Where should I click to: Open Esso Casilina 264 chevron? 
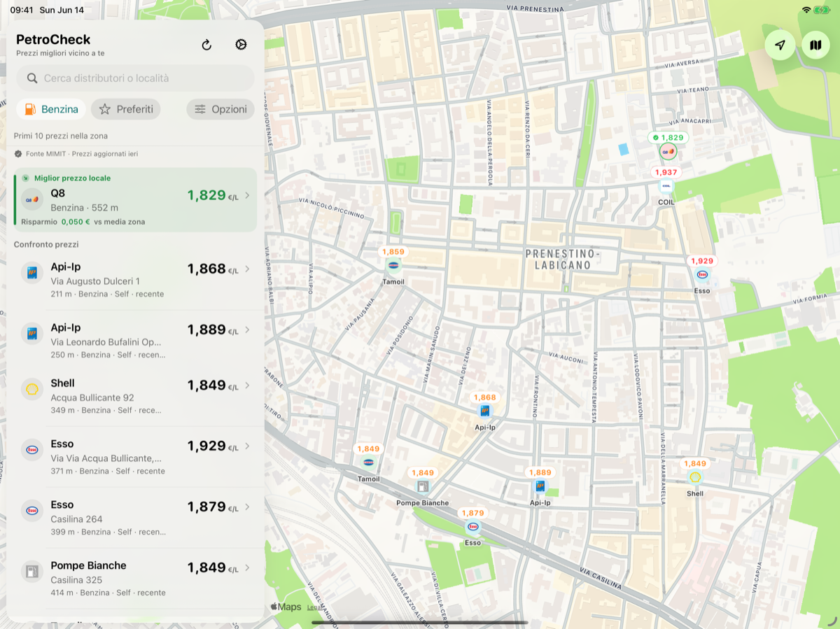click(x=247, y=507)
